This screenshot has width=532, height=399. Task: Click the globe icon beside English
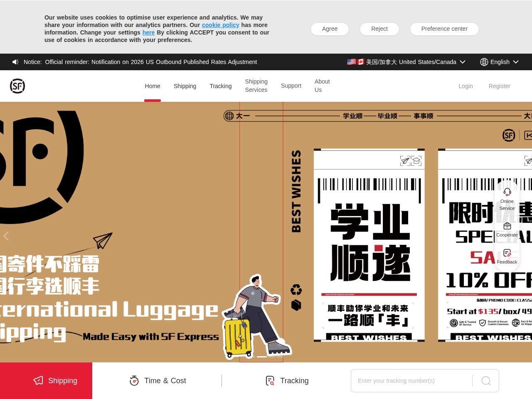coord(484,62)
